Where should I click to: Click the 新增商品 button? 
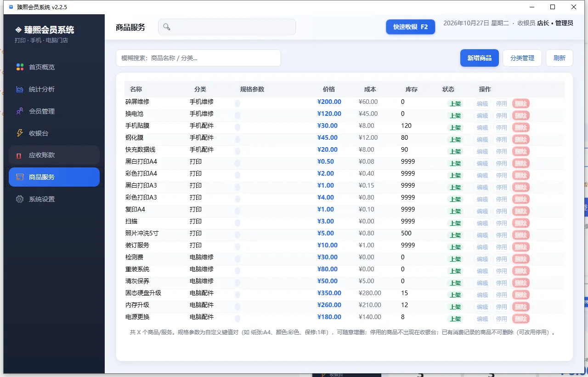pyautogui.click(x=480, y=58)
